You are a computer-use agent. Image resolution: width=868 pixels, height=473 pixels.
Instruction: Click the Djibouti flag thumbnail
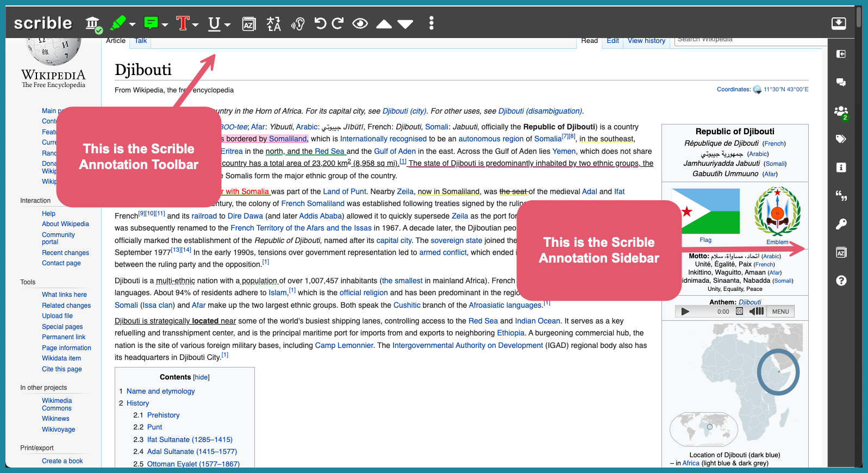tap(705, 211)
